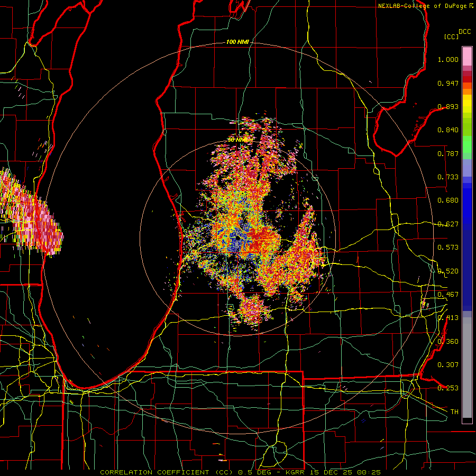Click the gray color bar segment near 0.307
Viewport: 476px width, 476px height.
(x=467, y=368)
